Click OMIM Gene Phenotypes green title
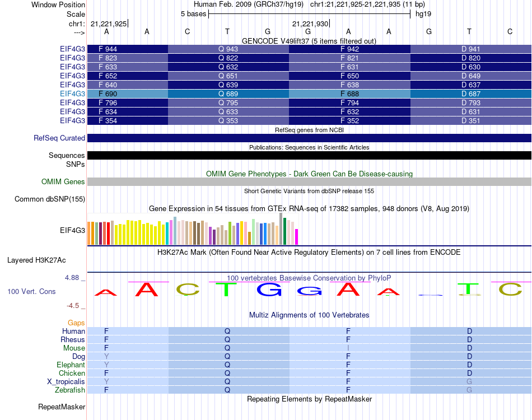Viewport: 532px width, 420px height. coord(309,174)
